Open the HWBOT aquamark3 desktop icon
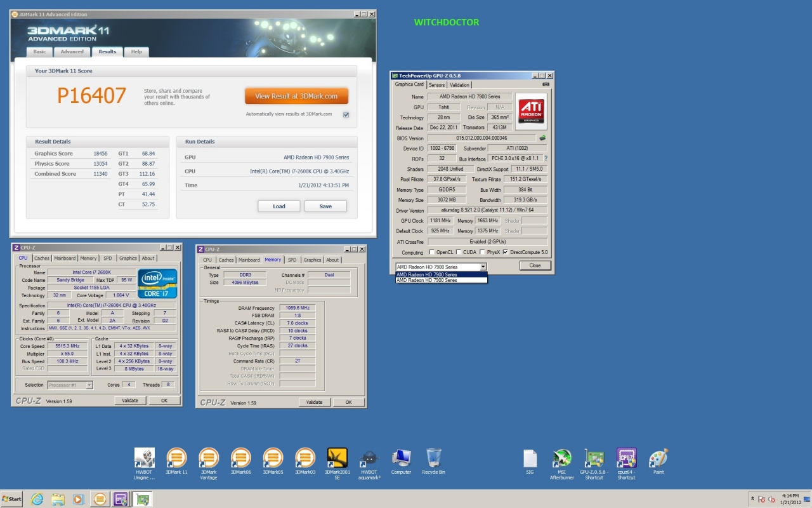Screen dimensions: 812x508 click(369, 458)
